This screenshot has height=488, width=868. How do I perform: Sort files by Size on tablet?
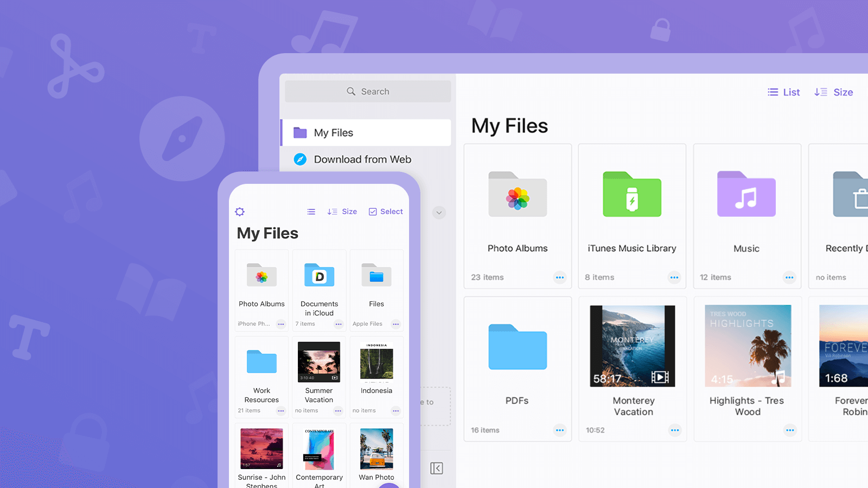click(834, 92)
